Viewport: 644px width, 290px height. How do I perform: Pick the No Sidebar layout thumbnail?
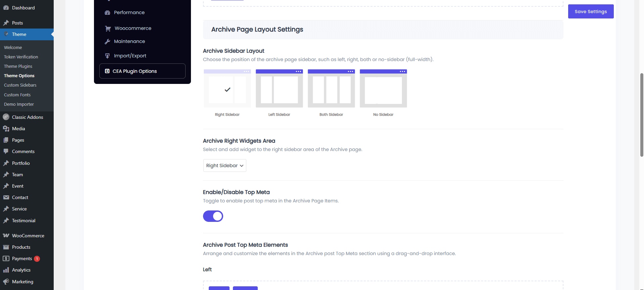coord(383,89)
